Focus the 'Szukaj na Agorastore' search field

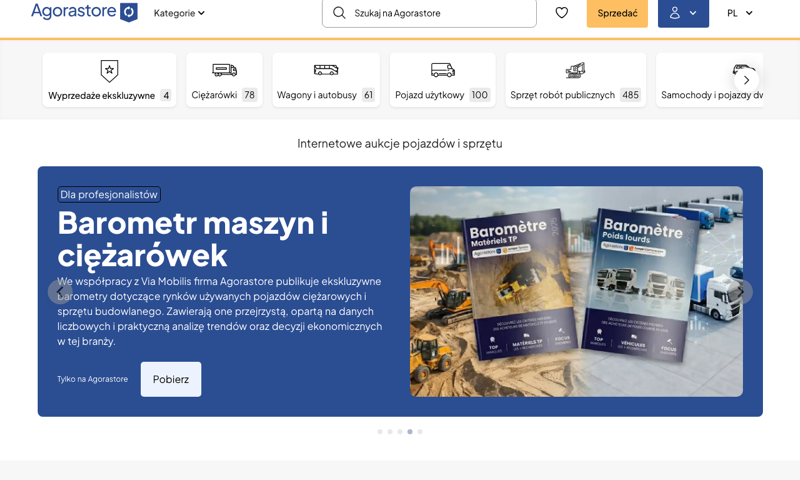[429, 13]
